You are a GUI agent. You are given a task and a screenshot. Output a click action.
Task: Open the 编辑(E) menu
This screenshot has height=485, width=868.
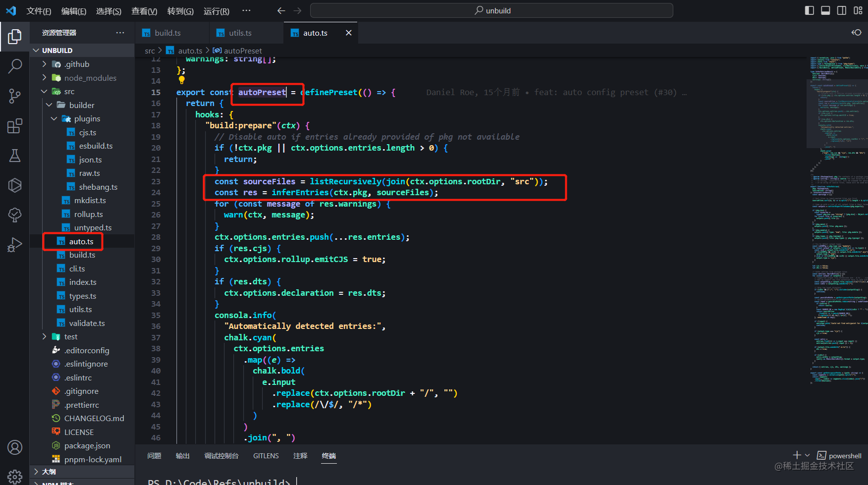click(x=74, y=11)
